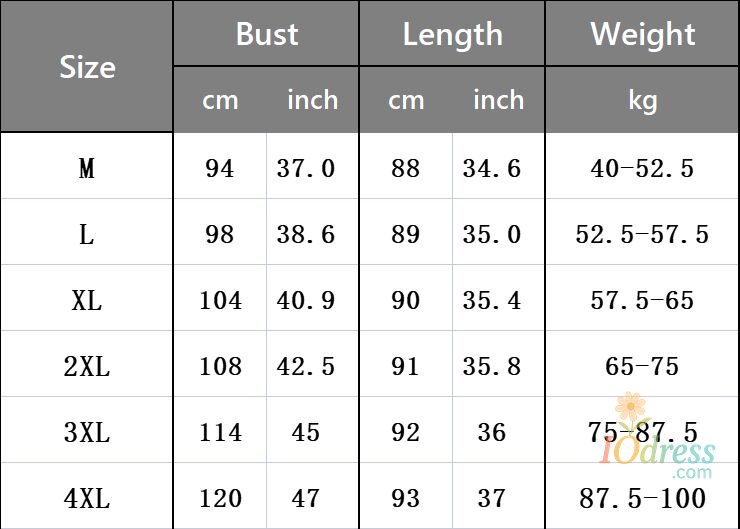
Task: Select the Size column header
Action: (x=87, y=67)
